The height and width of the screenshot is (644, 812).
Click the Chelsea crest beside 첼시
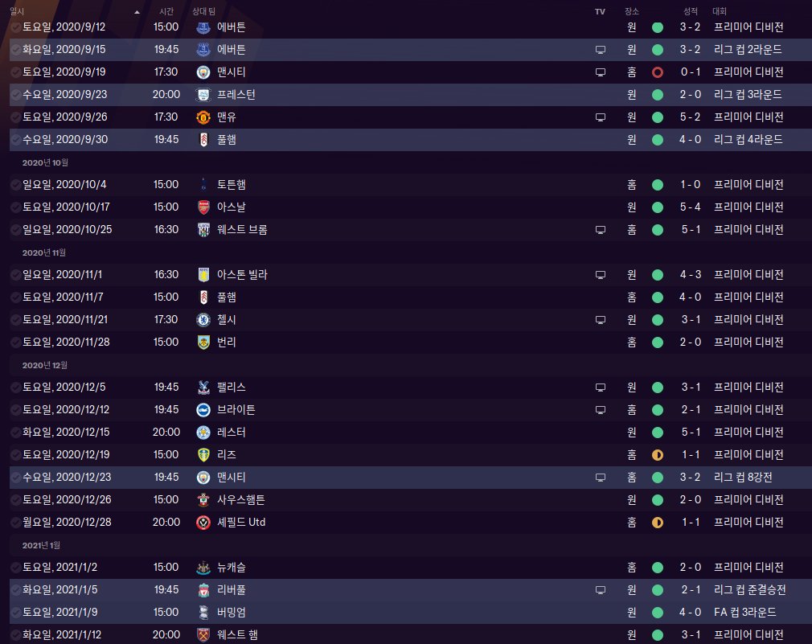coord(203,319)
